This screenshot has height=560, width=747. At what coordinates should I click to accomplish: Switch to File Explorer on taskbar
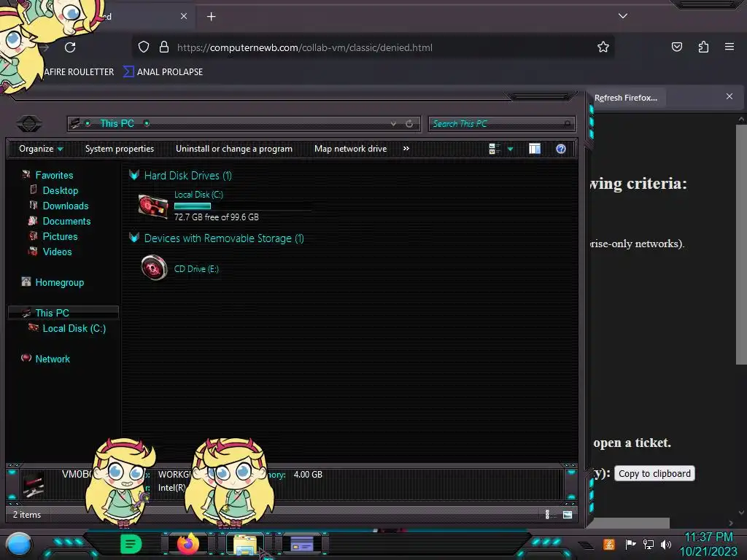tap(245, 544)
